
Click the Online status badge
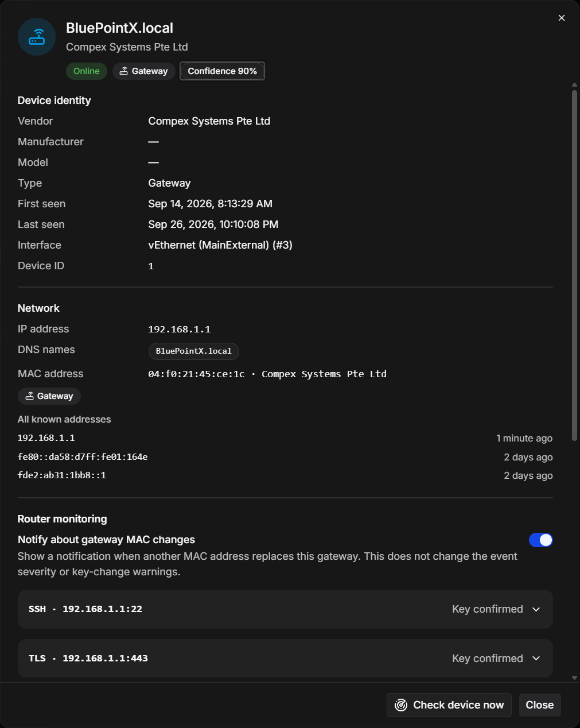[87, 71]
